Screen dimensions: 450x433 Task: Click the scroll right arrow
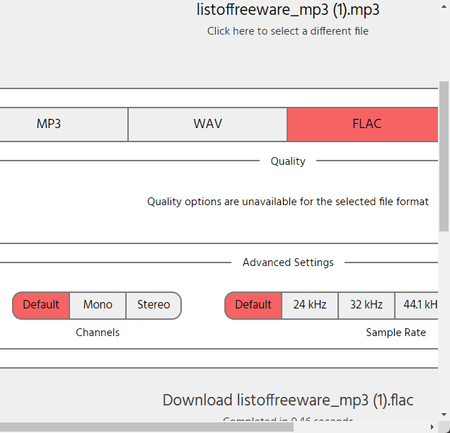pyautogui.click(x=432, y=427)
